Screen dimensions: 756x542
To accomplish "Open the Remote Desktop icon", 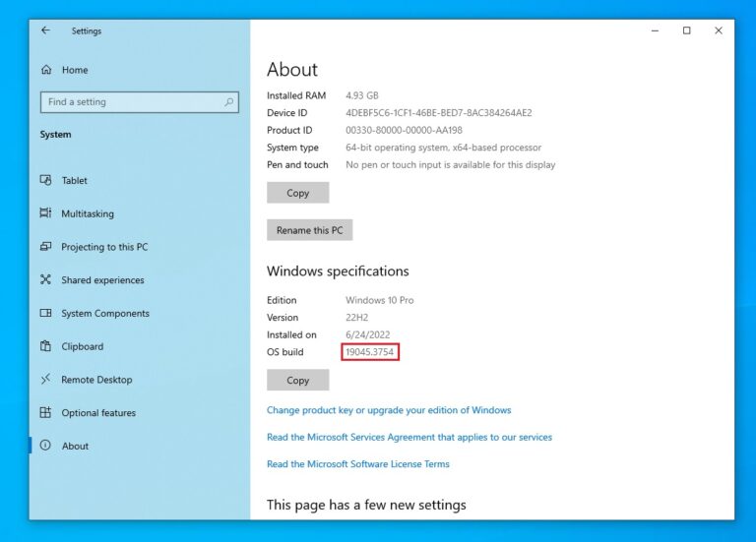I will pos(45,380).
